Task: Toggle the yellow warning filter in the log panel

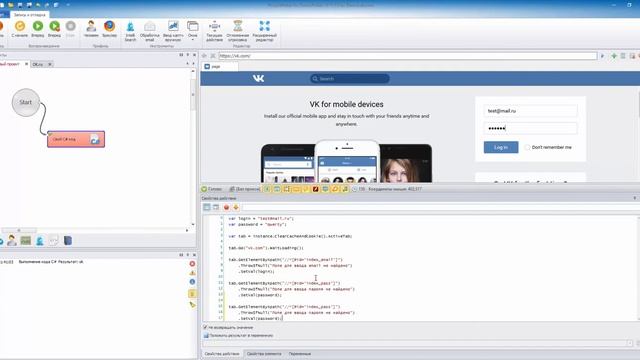Action: pyautogui.click(x=192, y=273)
